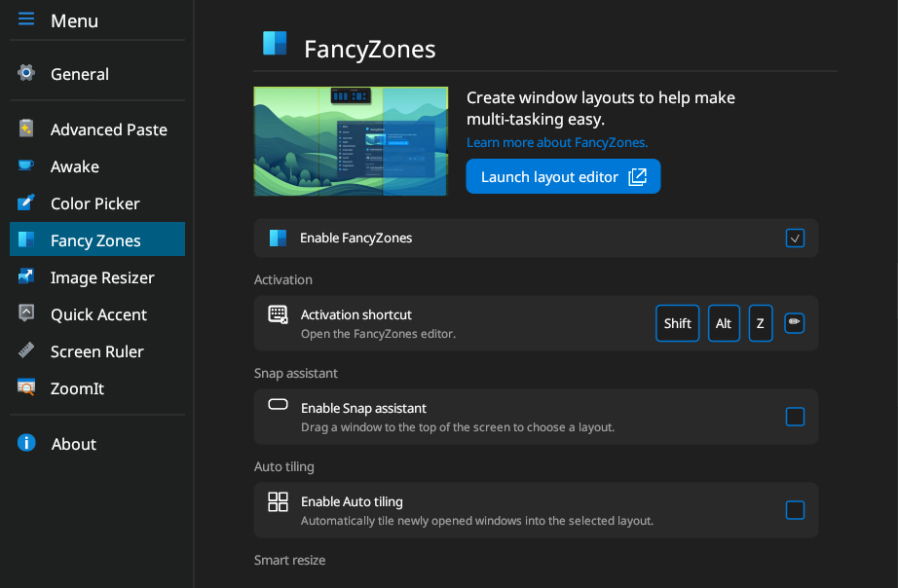Check the Enable Snap assistant checkbox
The width and height of the screenshot is (898, 588).
tap(795, 417)
